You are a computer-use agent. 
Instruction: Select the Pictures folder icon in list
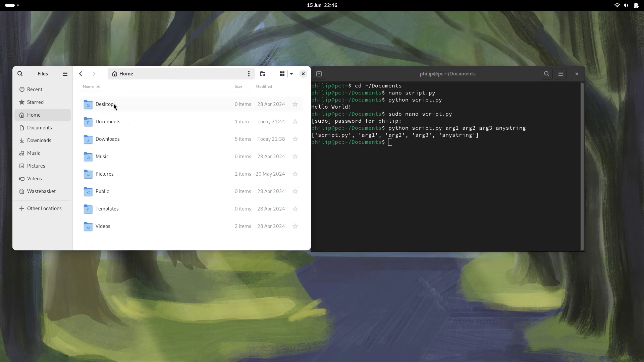(88, 174)
